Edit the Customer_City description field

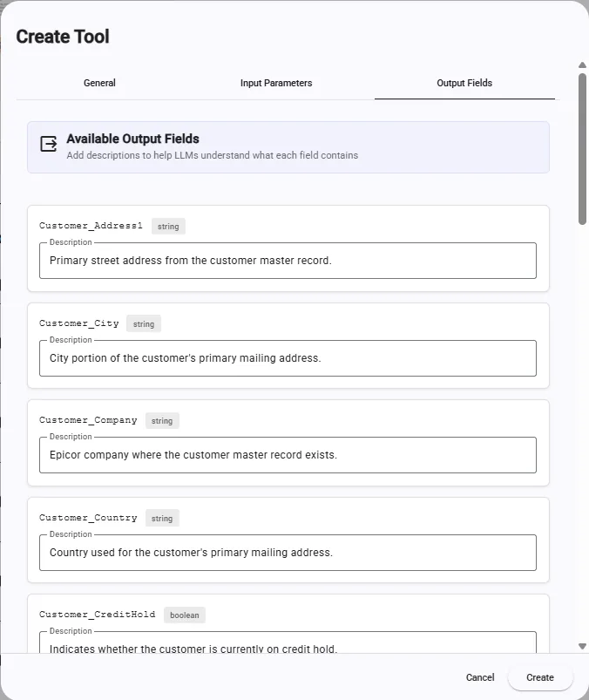click(288, 358)
